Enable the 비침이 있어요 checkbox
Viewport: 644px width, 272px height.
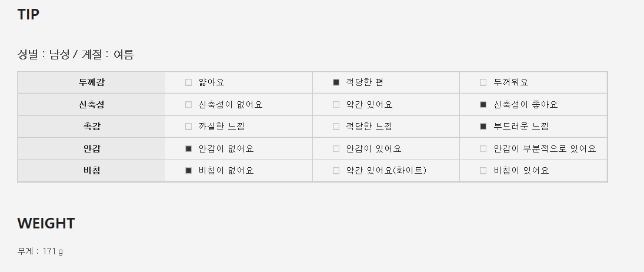483,171
